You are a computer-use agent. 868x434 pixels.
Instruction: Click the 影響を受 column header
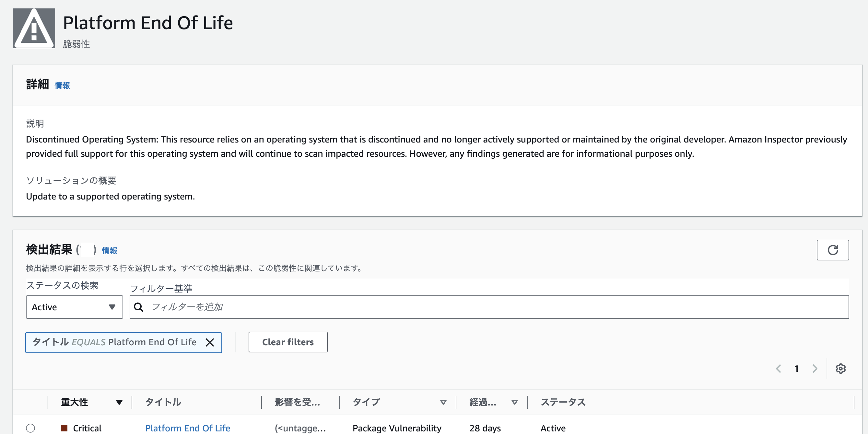(298, 402)
